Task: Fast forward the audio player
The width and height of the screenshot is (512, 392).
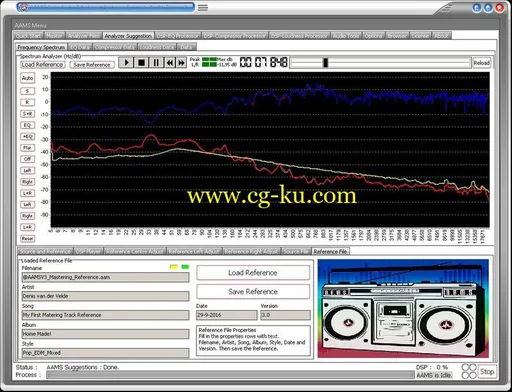Action: point(181,63)
